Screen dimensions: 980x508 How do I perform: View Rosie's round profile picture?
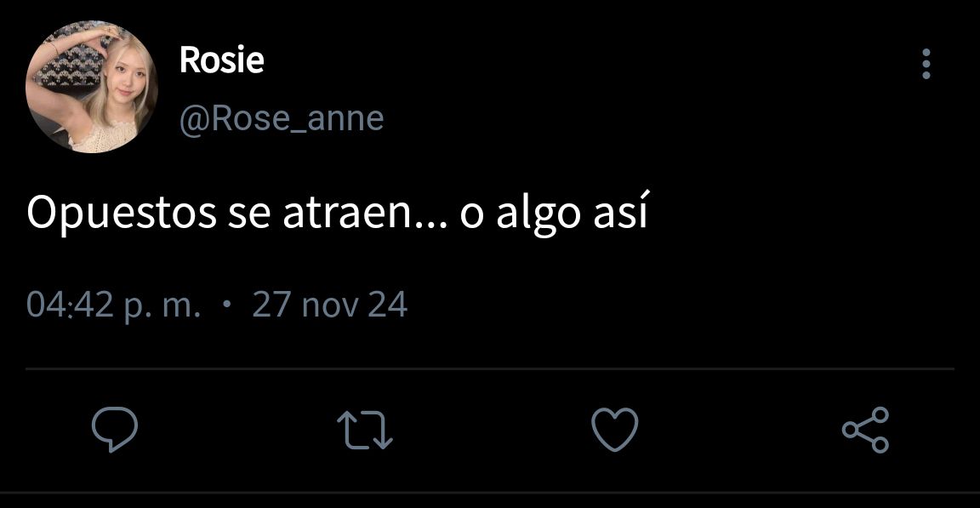91,87
